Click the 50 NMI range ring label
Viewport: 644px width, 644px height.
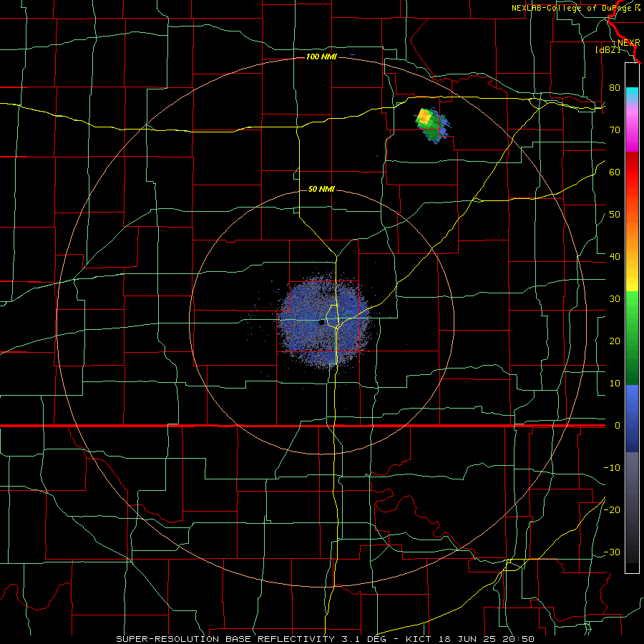click(x=321, y=189)
